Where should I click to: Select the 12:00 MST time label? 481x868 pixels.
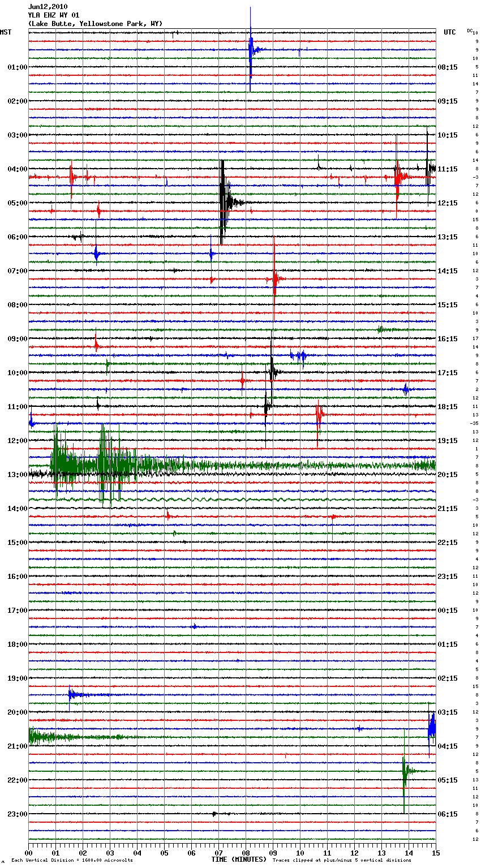[x=17, y=441]
